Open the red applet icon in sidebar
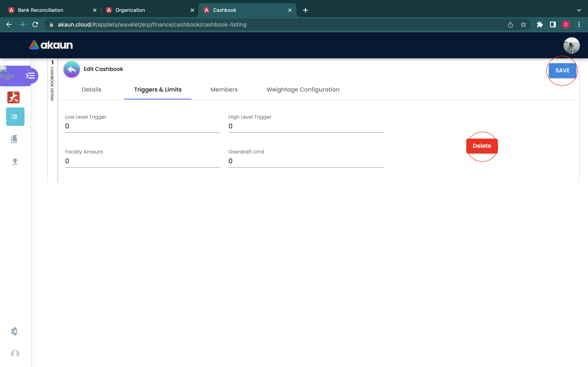Screen dimensions: 588x367 point(14,97)
